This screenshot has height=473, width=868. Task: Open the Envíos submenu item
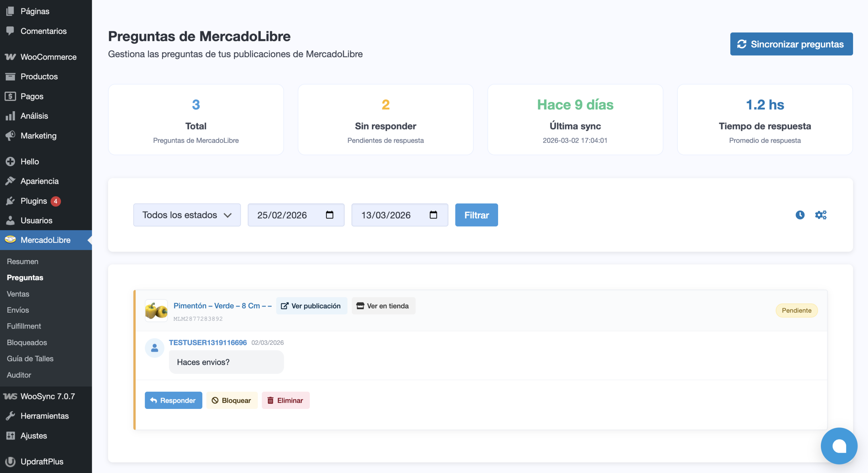(x=18, y=310)
